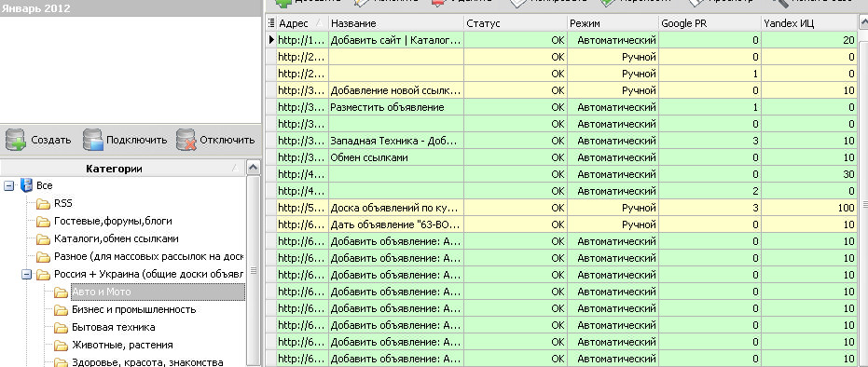Click address cell http://1...
This screenshot has height=367, width=868.
(302, 40)
